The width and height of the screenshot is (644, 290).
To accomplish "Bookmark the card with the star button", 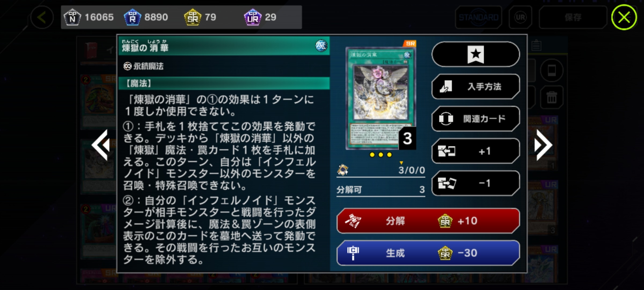I will point(476,54).
